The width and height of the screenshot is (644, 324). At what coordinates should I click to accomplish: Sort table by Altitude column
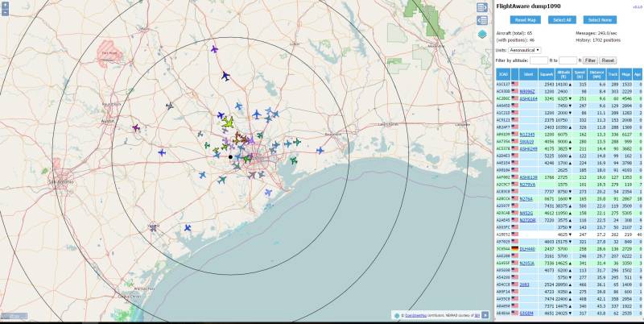tap(563, 74)
